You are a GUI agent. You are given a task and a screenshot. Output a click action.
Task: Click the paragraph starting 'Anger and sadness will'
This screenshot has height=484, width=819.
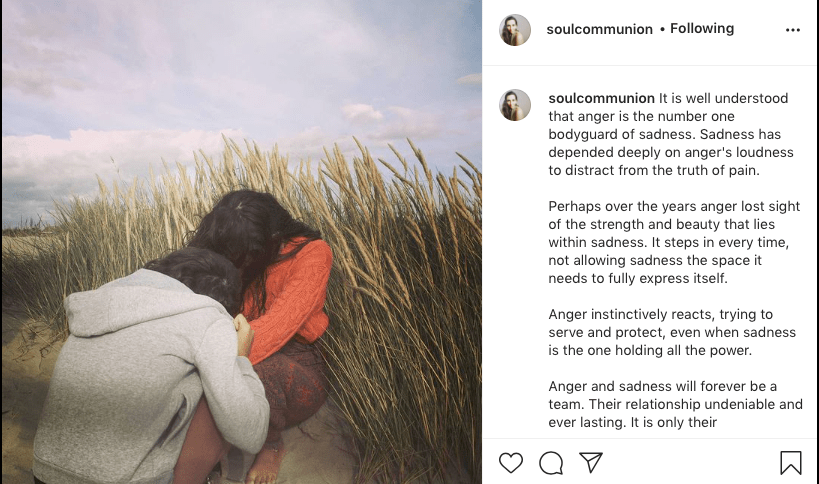click(x=675, y=404)
